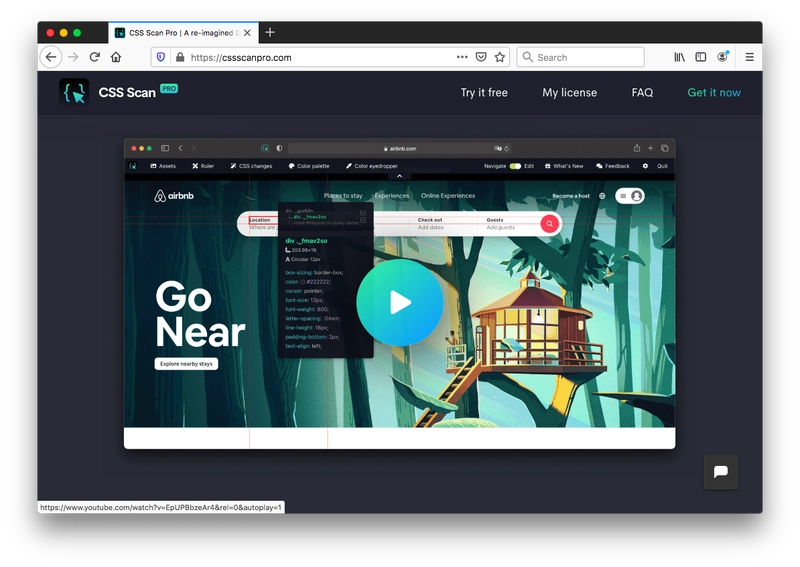Image resolution: width=800 pixels, height=567 pixels.
Task: Open a new browser tab
Action: (270, 33)
